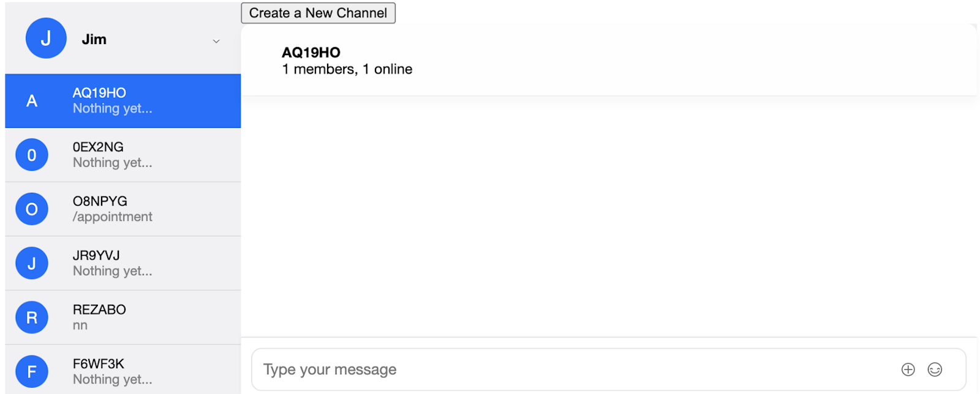This screenshot has width=980, height=394.
Task: Switch to the JR9YVJ channel
Action: (123, 263)
